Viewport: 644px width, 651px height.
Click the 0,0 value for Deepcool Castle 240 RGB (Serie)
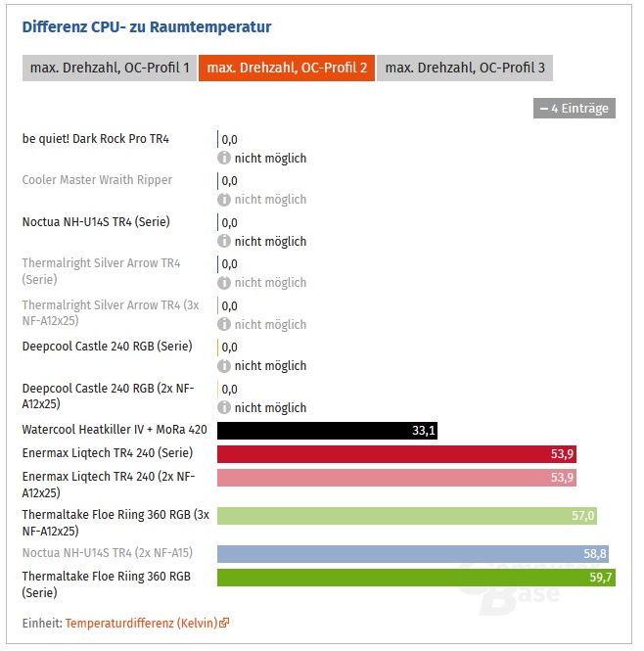tap(229, 348)
